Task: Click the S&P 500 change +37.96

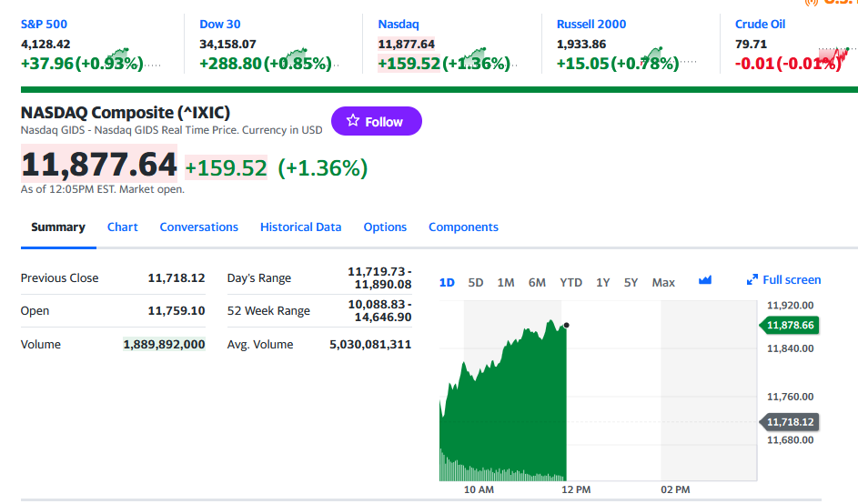Action: [47, 64]
